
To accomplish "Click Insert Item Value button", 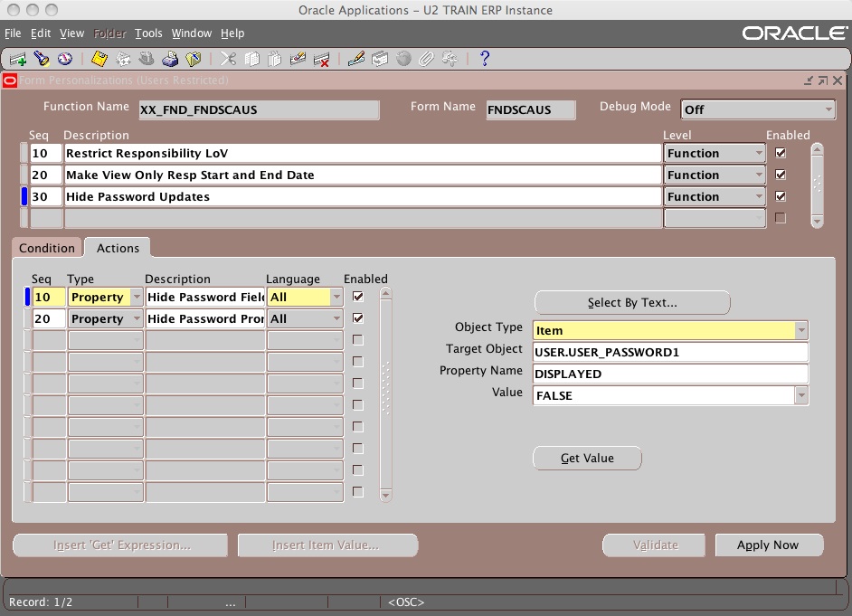I will coord(327,545).
